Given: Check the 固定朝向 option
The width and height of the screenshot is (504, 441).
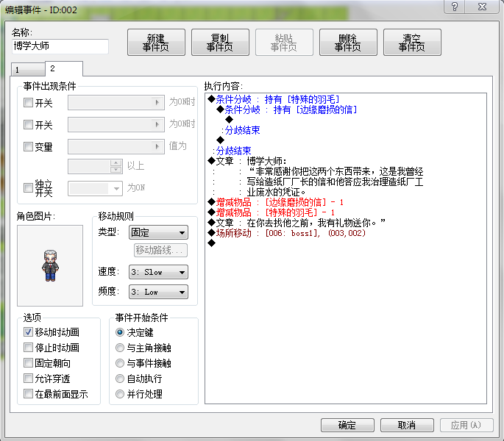Looking at the screenshot, I should point(28,363).
